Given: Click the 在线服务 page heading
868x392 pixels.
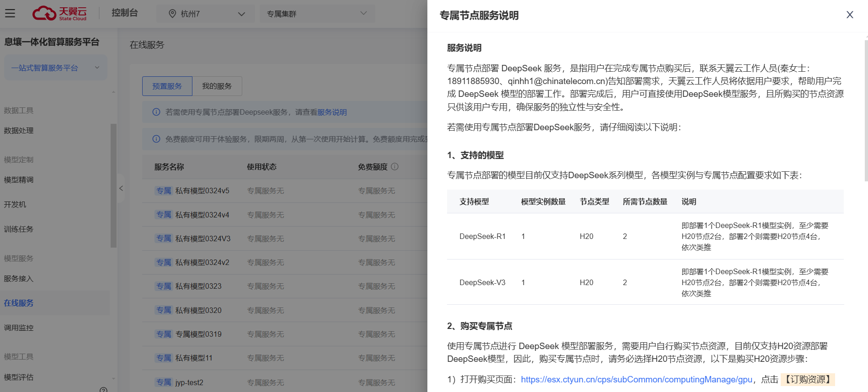Looking at the screenshot, I should pyautogui.click(x=147, y=45).
